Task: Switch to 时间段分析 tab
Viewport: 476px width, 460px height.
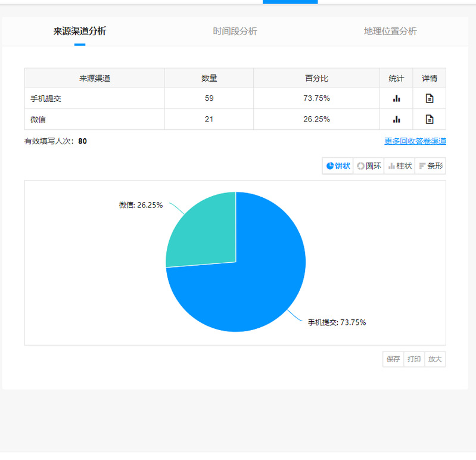Action: tap(235, 31)
